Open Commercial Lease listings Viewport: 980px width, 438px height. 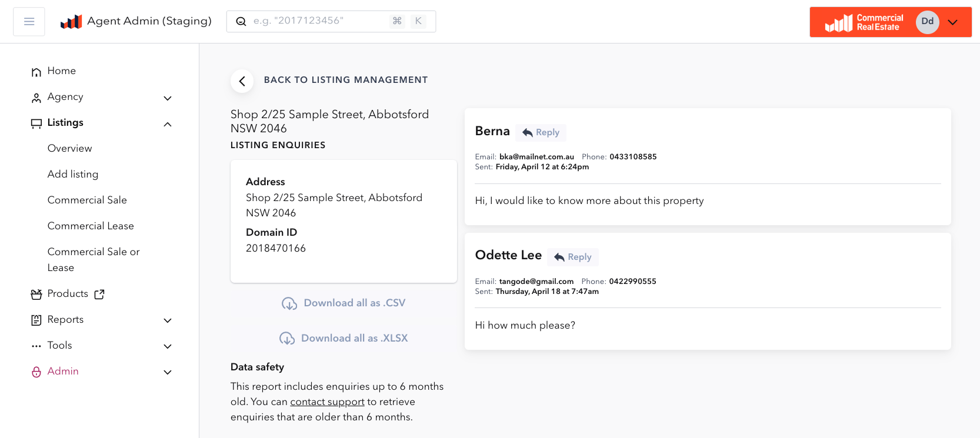tap(91, 226)
